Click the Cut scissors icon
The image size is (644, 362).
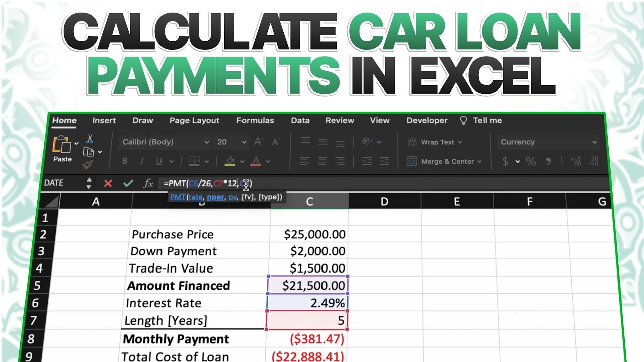[90, 139]
